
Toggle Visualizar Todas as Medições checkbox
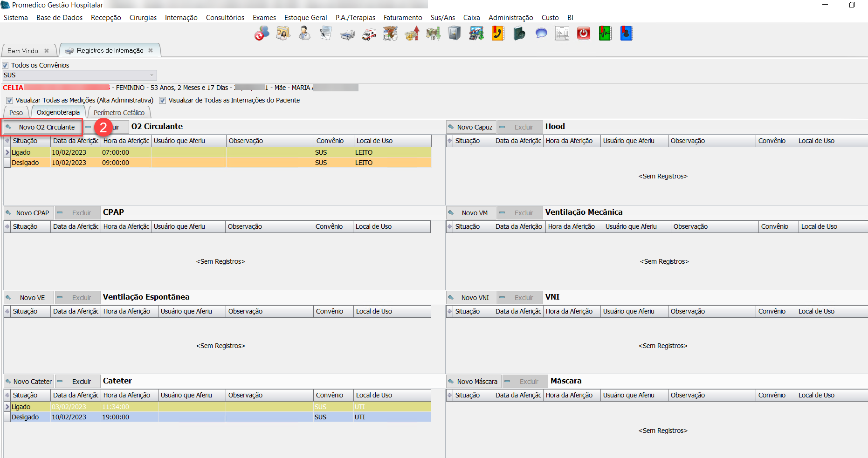(10, 101)
